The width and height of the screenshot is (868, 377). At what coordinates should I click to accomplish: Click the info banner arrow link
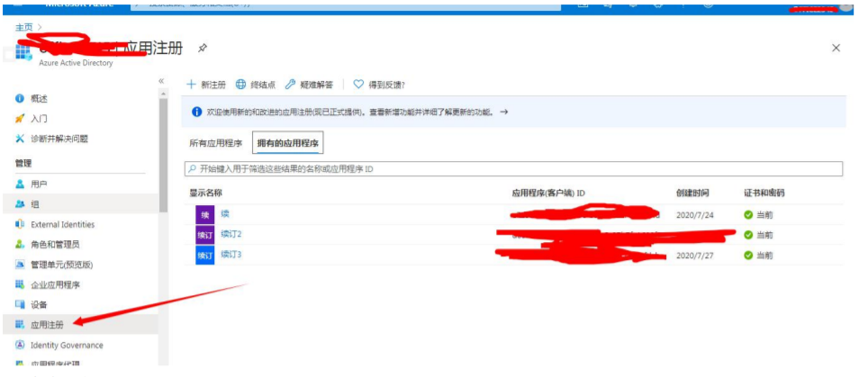(x=503, y=112)
